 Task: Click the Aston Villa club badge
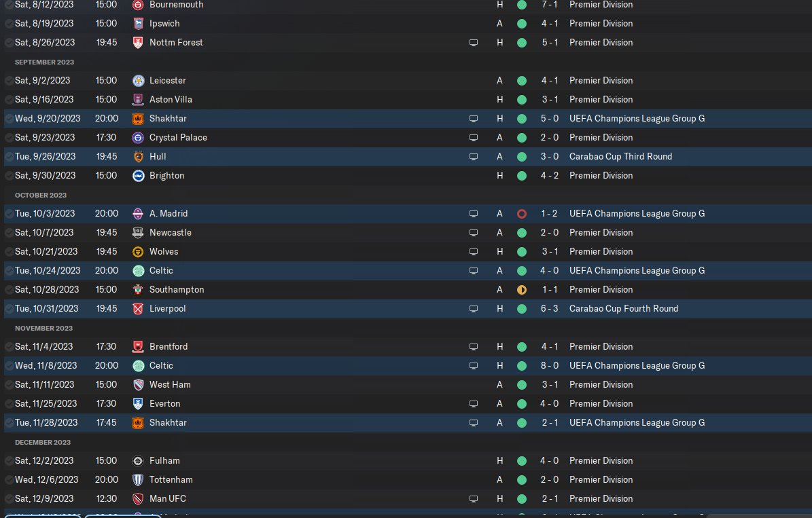click(138, 99)
